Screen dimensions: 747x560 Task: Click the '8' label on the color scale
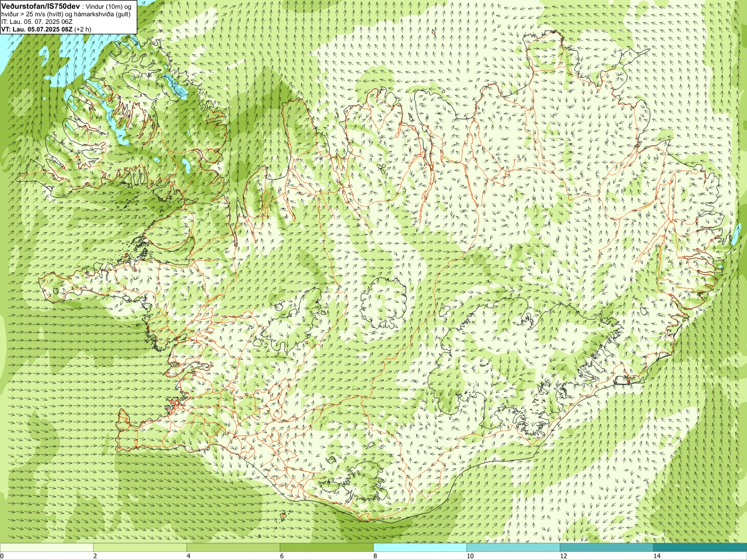tap(375, 556)
